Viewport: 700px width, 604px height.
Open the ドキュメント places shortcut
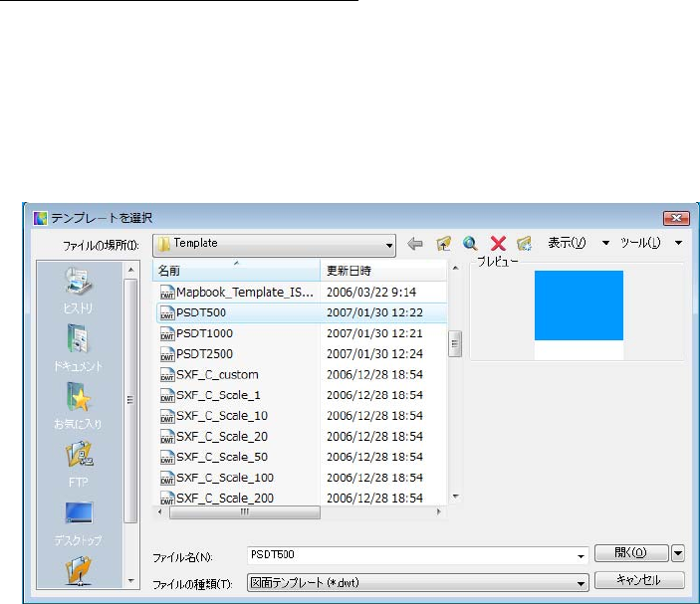tap(79, 348)
